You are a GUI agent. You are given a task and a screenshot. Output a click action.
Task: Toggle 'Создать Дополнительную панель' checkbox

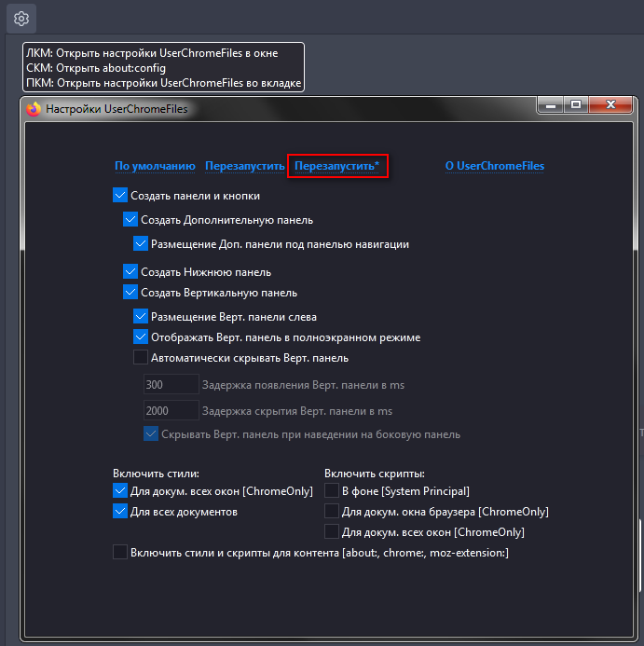(x=130, y=219)
